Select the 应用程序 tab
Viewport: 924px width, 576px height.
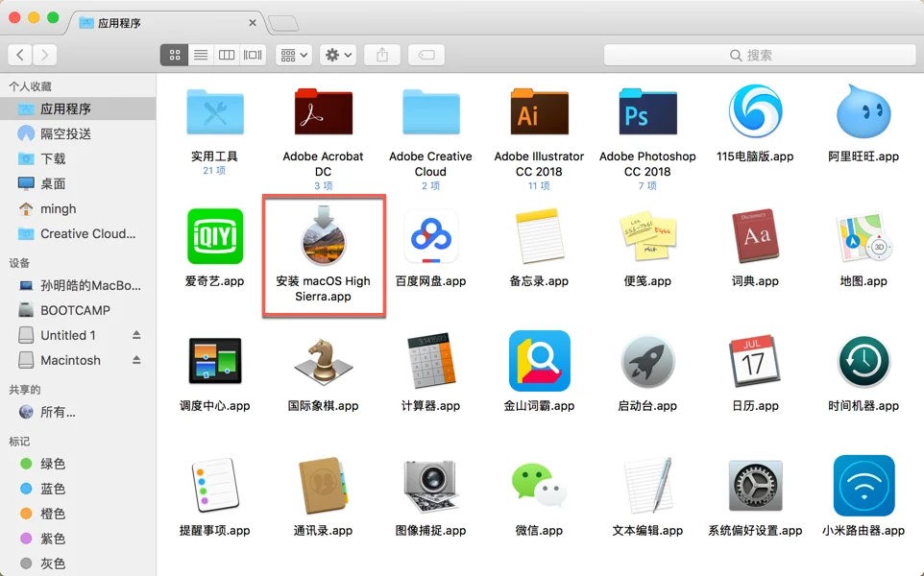click(165, 23)
